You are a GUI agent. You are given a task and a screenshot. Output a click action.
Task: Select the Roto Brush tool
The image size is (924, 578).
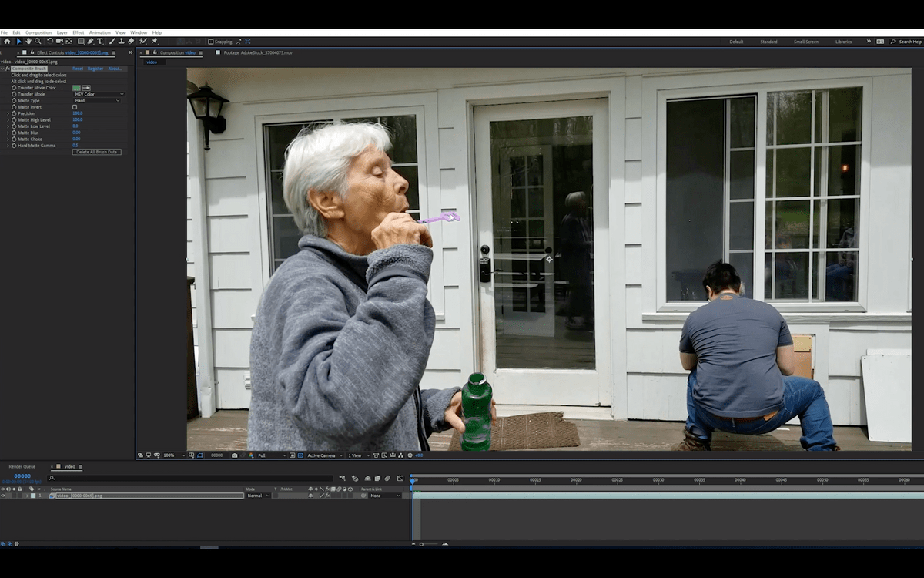143,42
